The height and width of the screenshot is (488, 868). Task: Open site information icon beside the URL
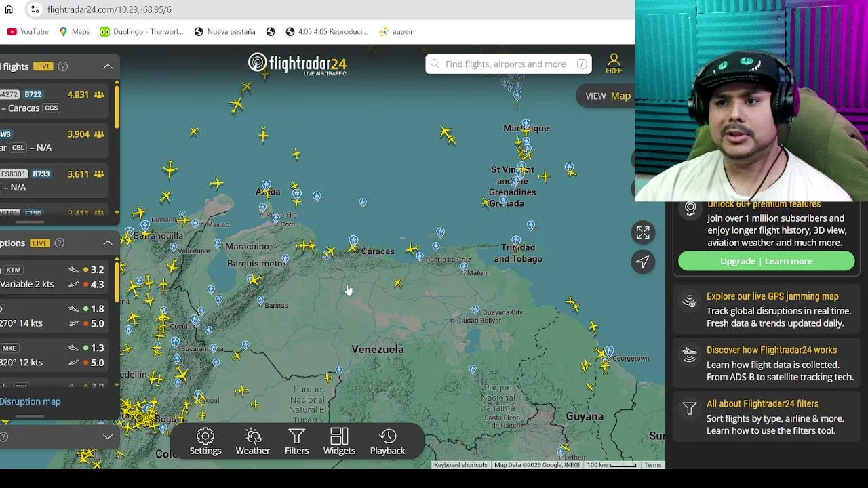click(35, 9)
